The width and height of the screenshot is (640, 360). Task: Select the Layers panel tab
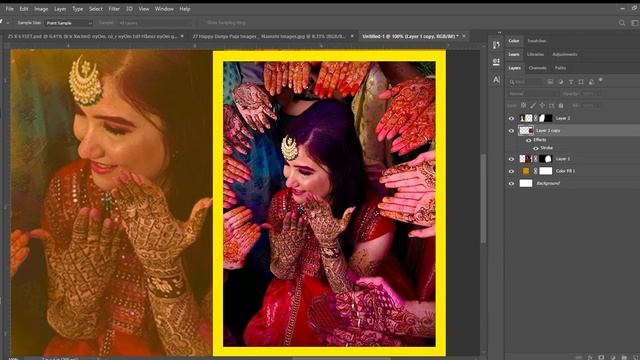coord(514,68)
